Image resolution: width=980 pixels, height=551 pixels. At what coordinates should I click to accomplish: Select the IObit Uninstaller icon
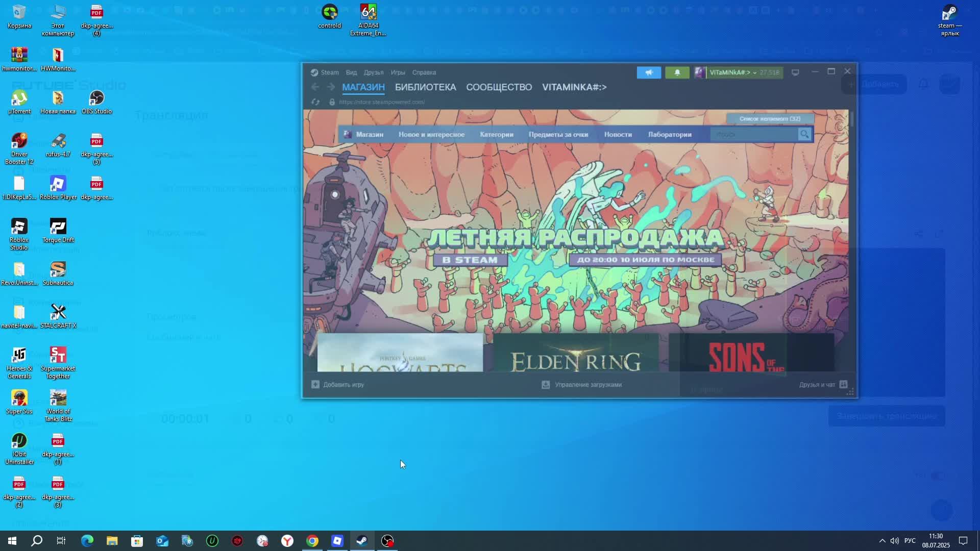19,448
